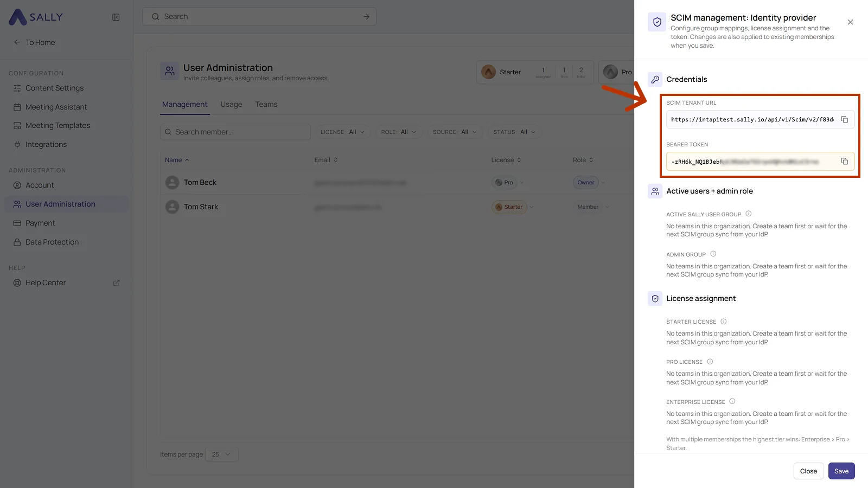Switch to the Teams tab
Screen dimensions: 868x488
[266, 104]
